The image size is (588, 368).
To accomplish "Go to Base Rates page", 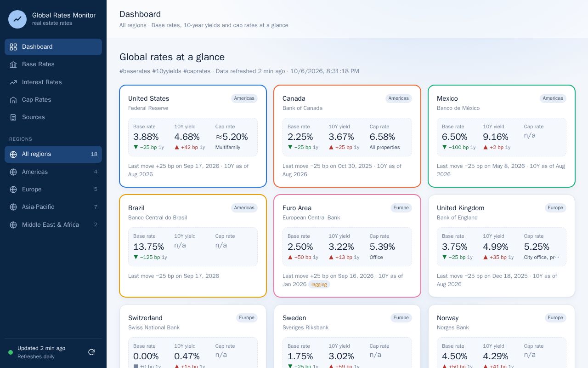I will 53,64.
